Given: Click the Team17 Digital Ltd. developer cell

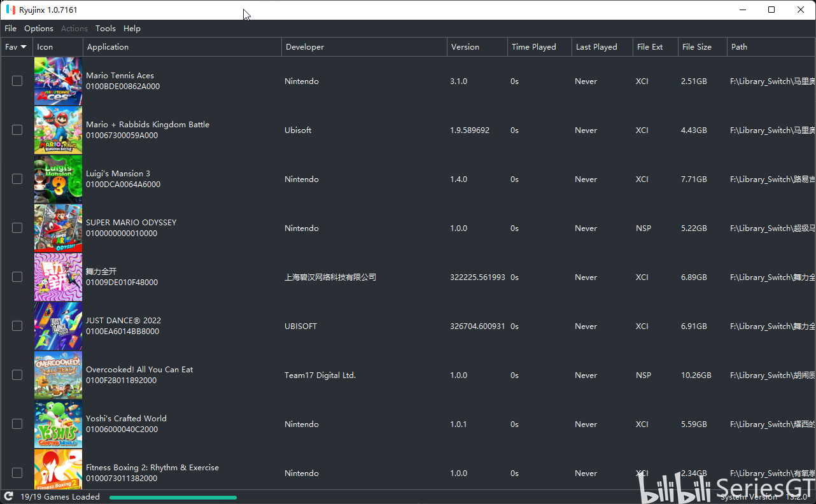Looking at the screenshot, I should 320,375.
